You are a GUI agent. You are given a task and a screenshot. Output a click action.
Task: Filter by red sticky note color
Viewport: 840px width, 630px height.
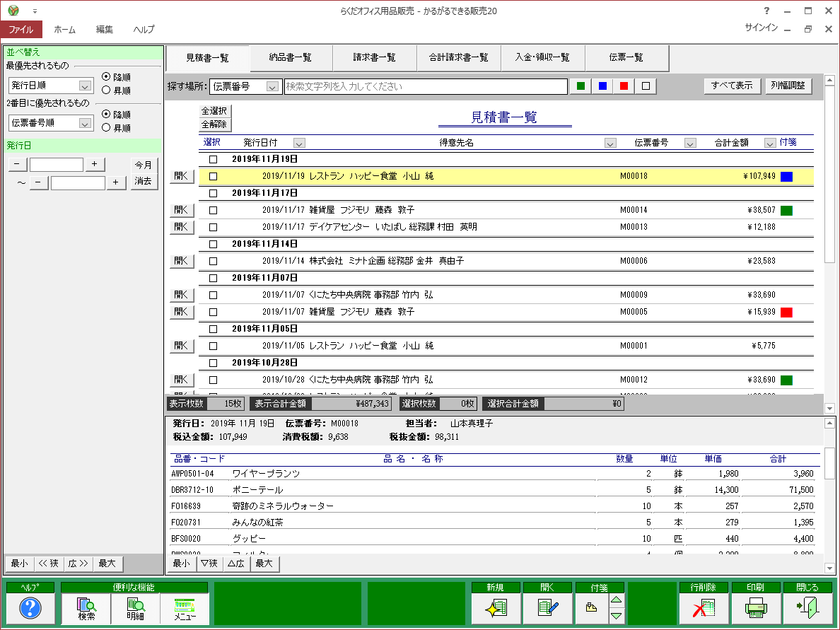[x=624, y=86]
